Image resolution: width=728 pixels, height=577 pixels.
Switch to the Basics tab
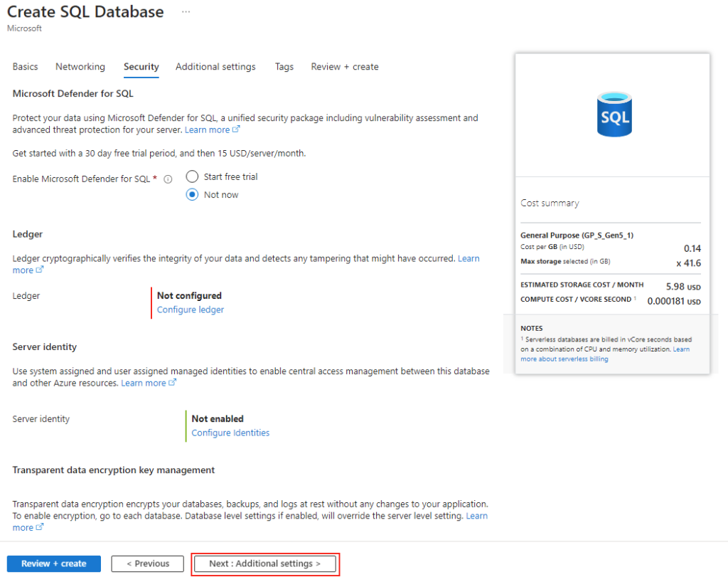25,67
